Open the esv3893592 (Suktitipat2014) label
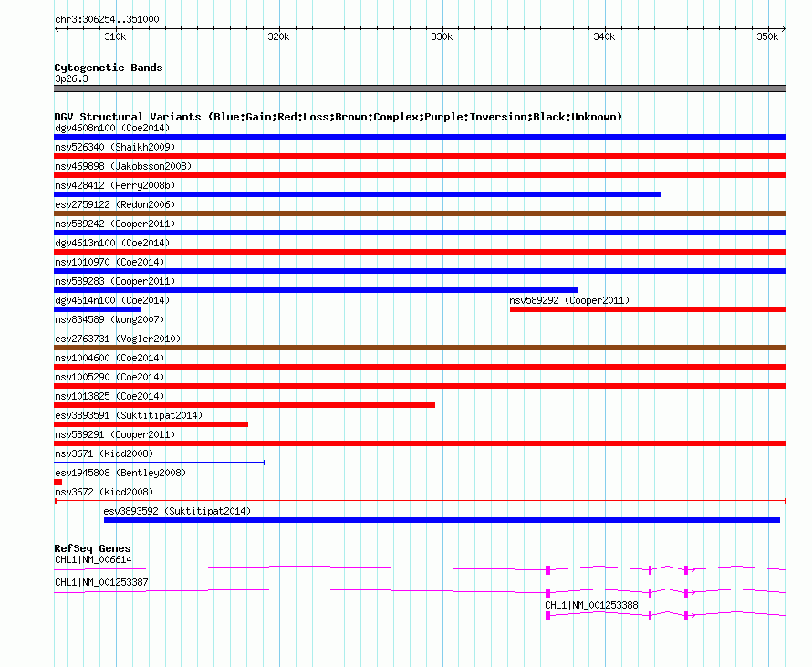This screenshot has width=812, height=667. click(x=177, y=511)
